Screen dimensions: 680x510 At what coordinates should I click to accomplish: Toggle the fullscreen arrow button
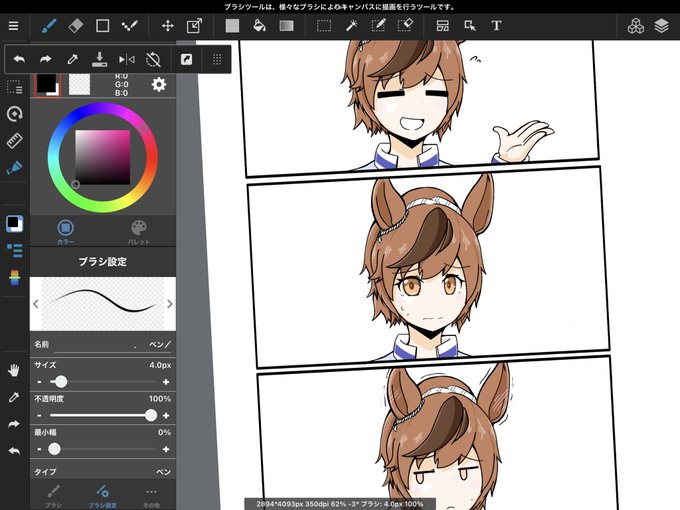[x=186, y=59]
